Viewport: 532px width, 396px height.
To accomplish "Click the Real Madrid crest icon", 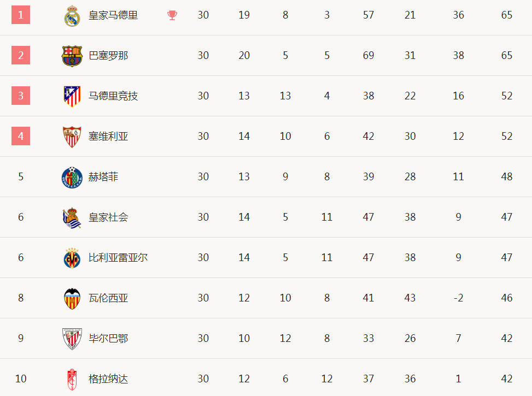I will pos(72,16).
